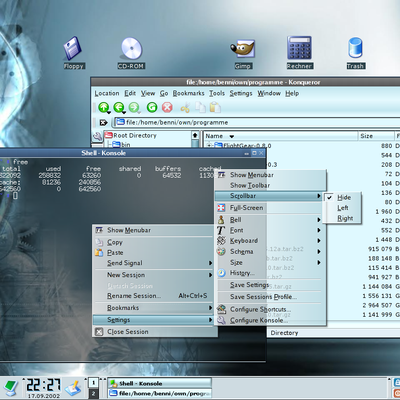Click the Paste icon in context menu
The width and height of the screenshot is (400, 400).
pos(99,253)
